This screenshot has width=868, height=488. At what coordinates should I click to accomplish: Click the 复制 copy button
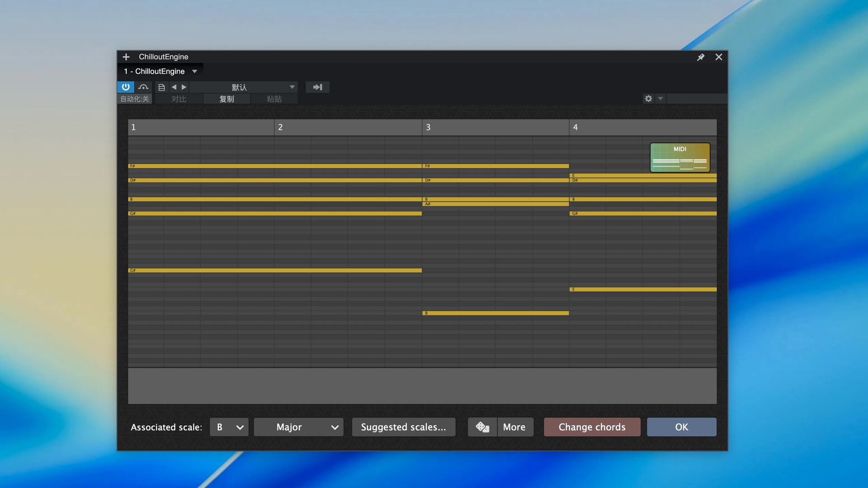pyautogui.click(x=227, y=99)
